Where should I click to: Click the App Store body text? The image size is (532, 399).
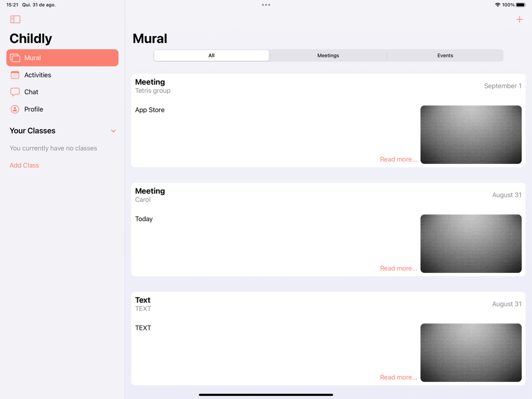149,110
